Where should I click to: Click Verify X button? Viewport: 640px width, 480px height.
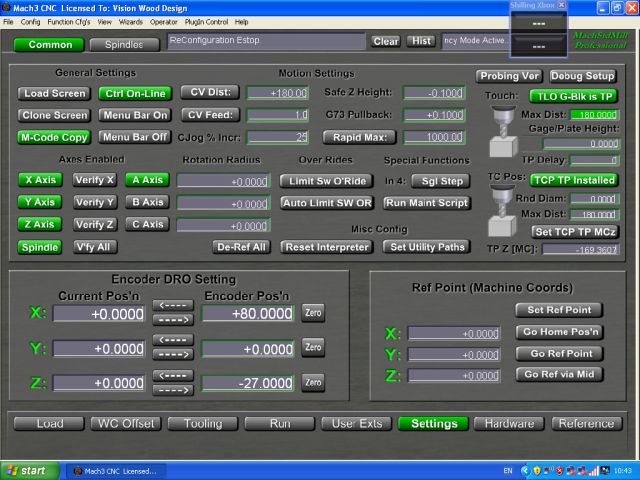(x=95, y=180)
